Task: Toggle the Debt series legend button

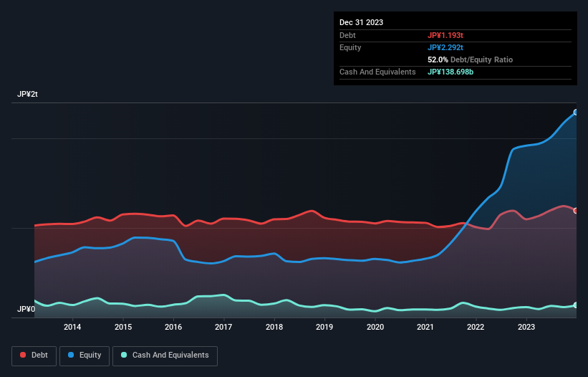Action: click(34, 355)
